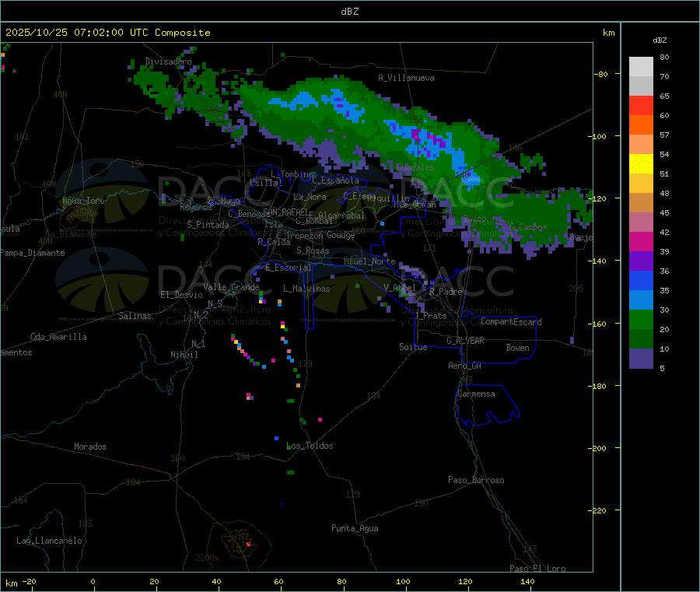Click the '140' km horizontal axis tick

pos(527,581)
